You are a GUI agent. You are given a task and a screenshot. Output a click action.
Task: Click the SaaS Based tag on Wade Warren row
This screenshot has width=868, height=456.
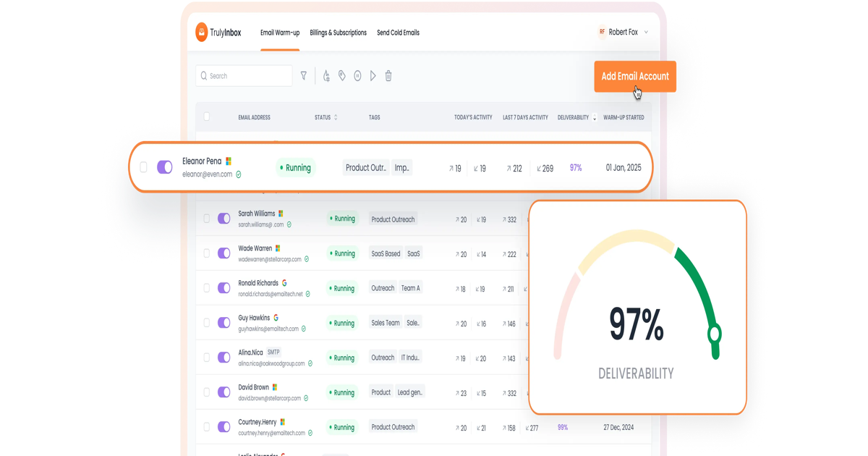click(386, 253)
